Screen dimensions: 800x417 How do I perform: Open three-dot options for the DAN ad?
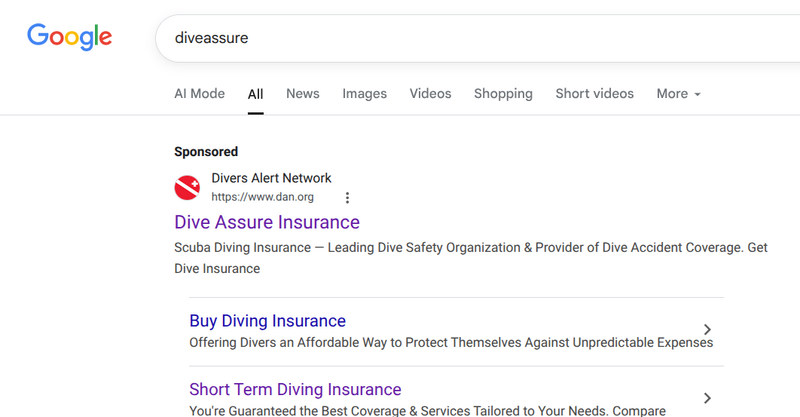[347, 198]
